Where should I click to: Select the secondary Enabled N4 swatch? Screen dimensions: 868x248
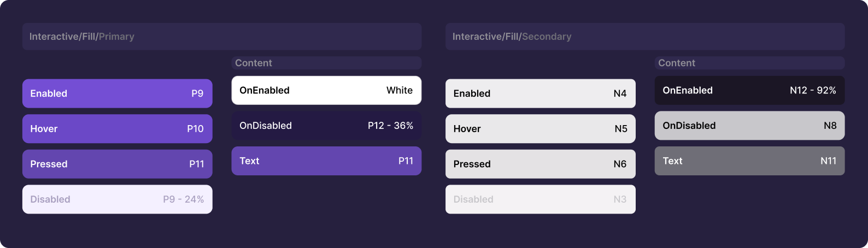540,93
